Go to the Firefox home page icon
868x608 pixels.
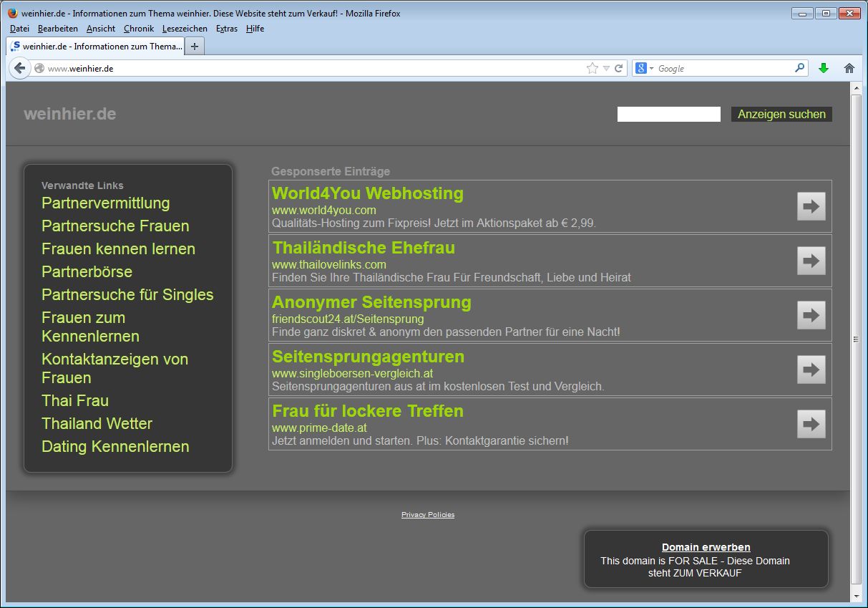pyautogui.click(x=849, y=69)
